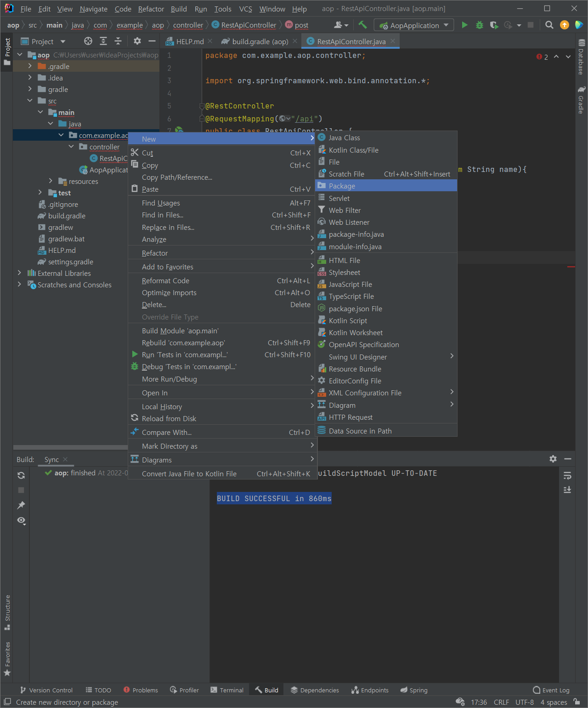The width and height of the screenshot is (588, 708).
Task: Click controller breadcrumb in navigation bar
Action: pos(188,25)
